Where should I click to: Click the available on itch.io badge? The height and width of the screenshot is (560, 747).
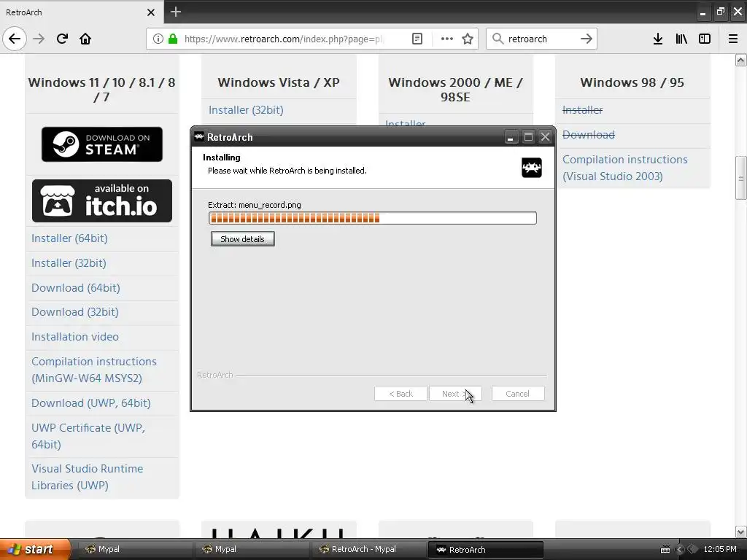click(102, 201)
